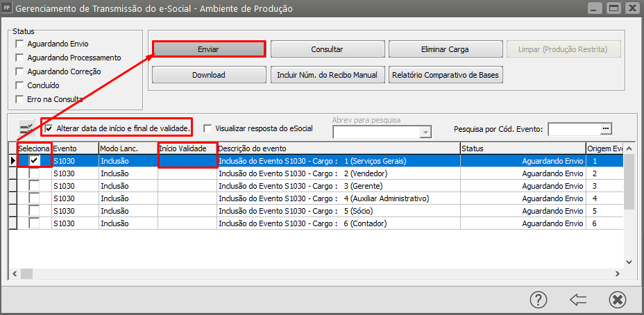The height and width of the screenshot is (315, 644).
Task: Click the select-all checklist icon
Action: pos(28,128)
